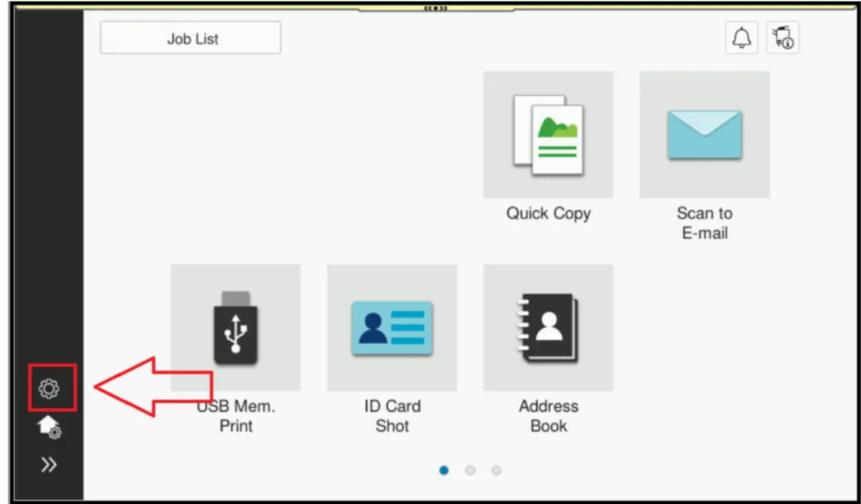Open the Quick Copy function icon

click(x=548, y=134)
